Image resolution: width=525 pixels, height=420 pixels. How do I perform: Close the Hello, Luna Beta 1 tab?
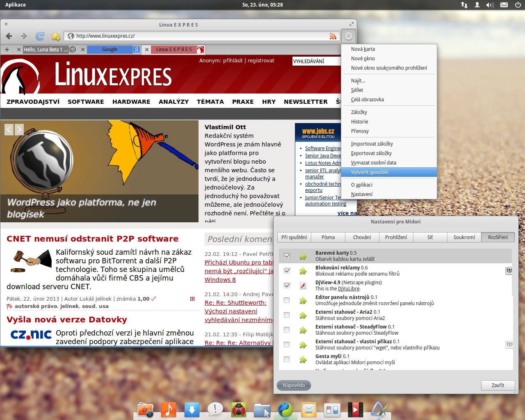point(18,50)
